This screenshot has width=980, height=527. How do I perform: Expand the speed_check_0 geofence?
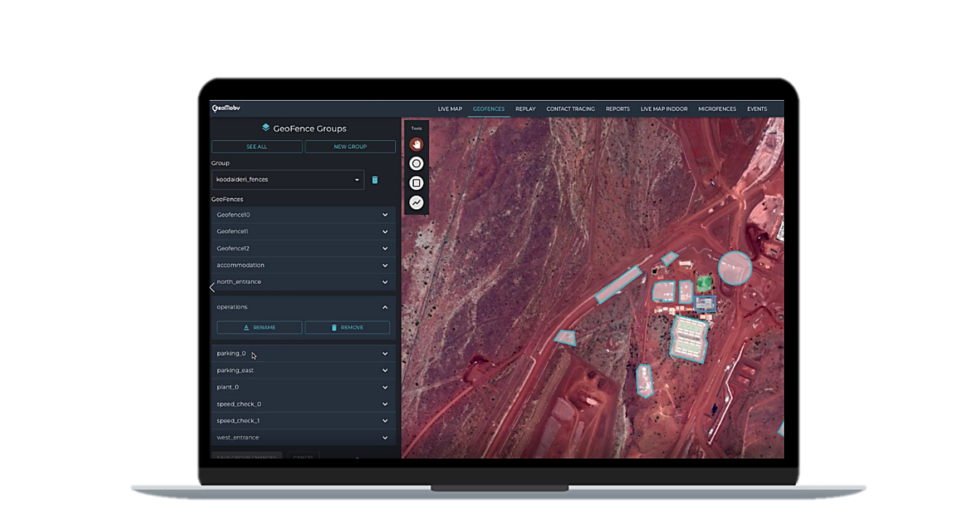(303, 404)
